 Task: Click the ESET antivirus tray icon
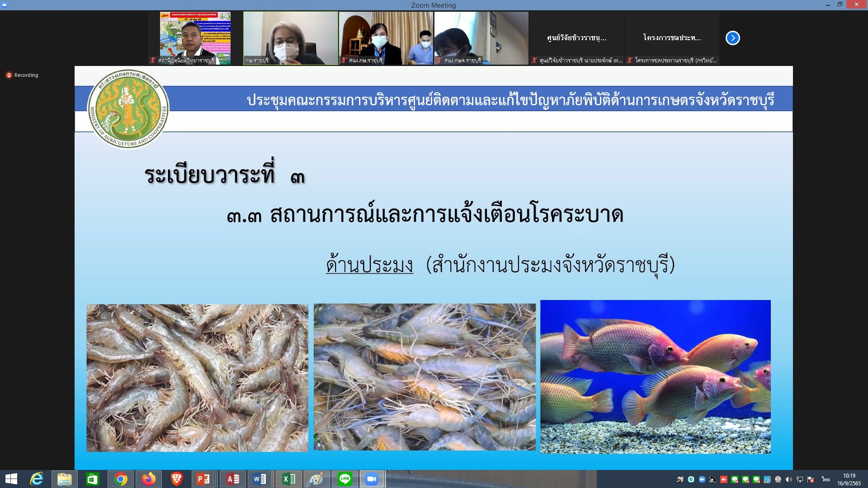click(691, 479)
